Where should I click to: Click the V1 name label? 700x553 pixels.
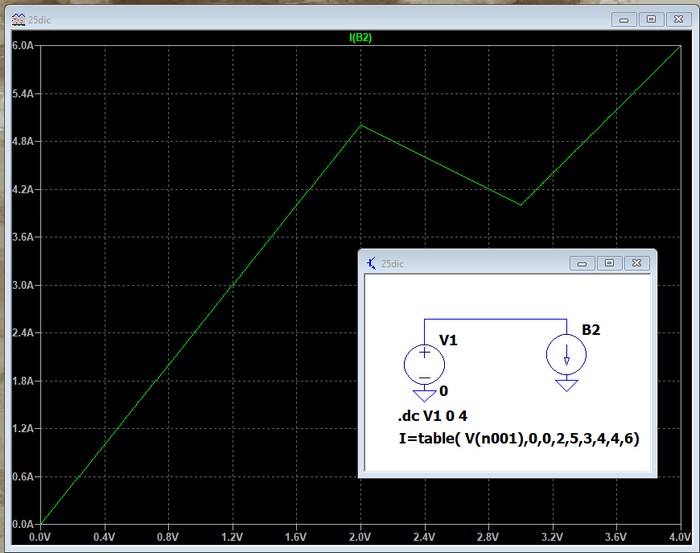pyautogui.click(x=448, y=341)
